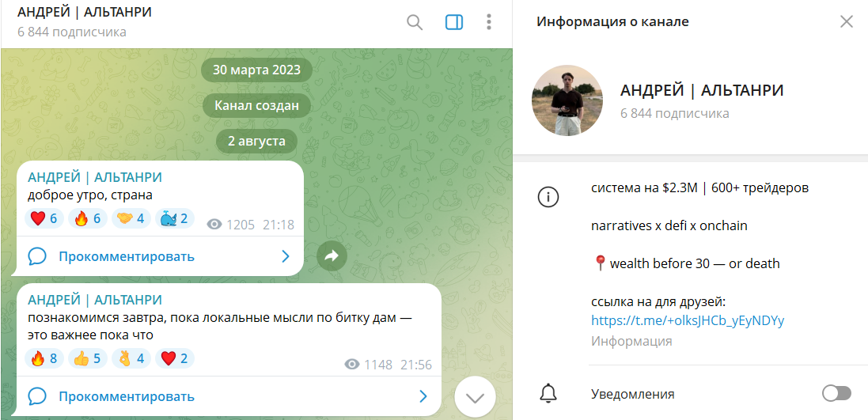Screen dimensions: 868x420
Task: Toggle the heart reaction with 6 on first post
Action: [44, 218]
